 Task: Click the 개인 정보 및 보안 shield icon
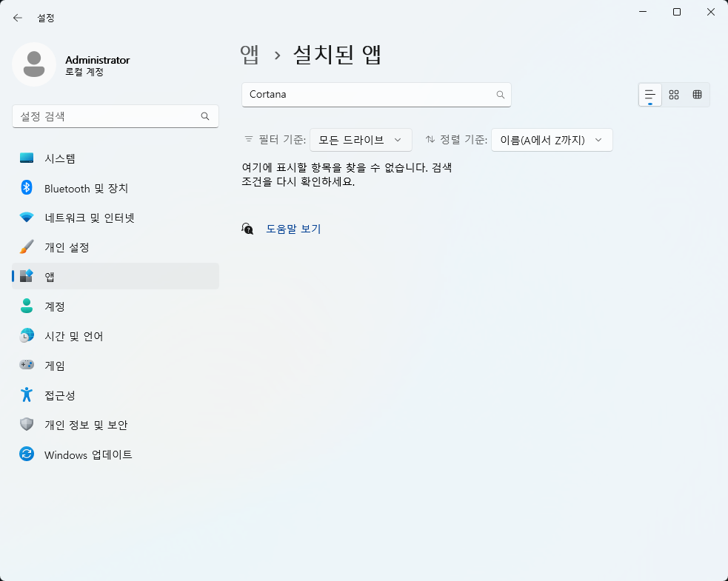(27, 424)
